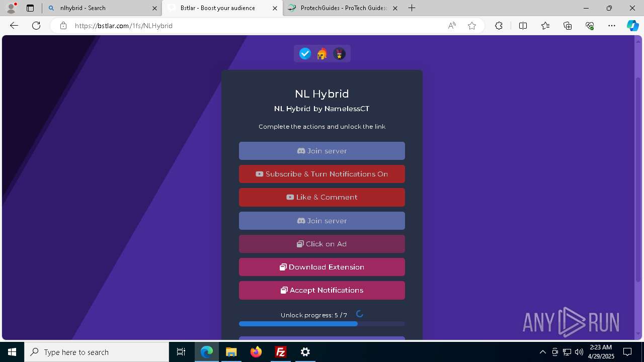Click the Accept Notifications button
The width and height of the screenshot is (644, 362).
click(322, 290)
